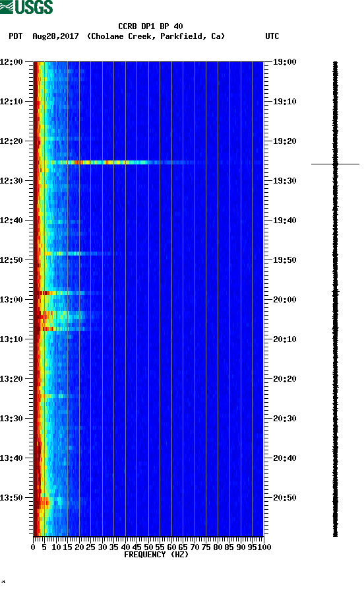Click the '40' frequency axis label
The image size is (364, 589).
(x=125, y=547)
